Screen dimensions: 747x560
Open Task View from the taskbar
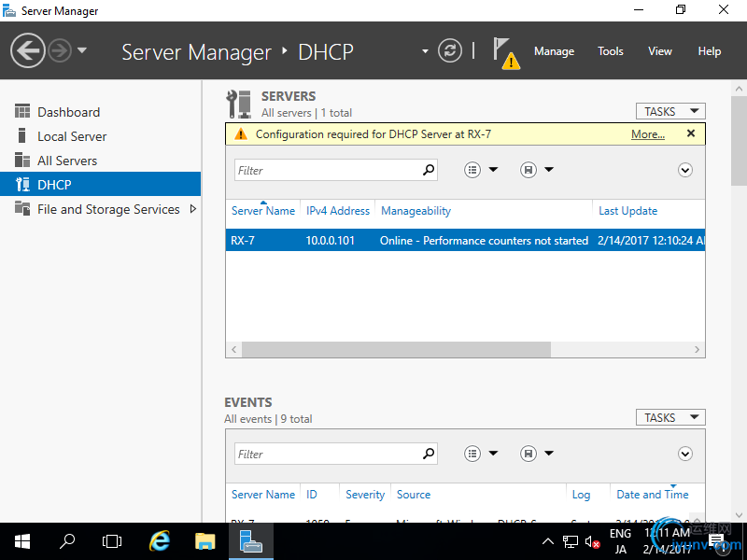point(112,541)
